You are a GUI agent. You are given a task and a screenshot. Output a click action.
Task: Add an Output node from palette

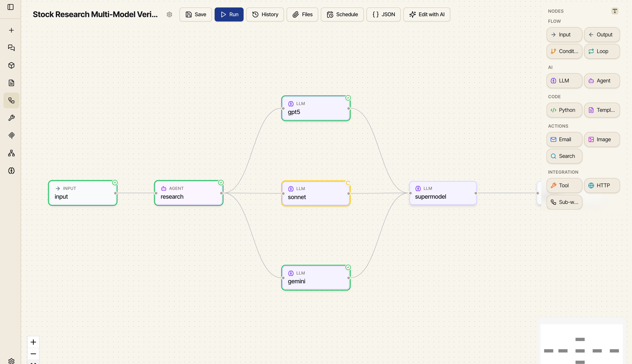point(602,34)
